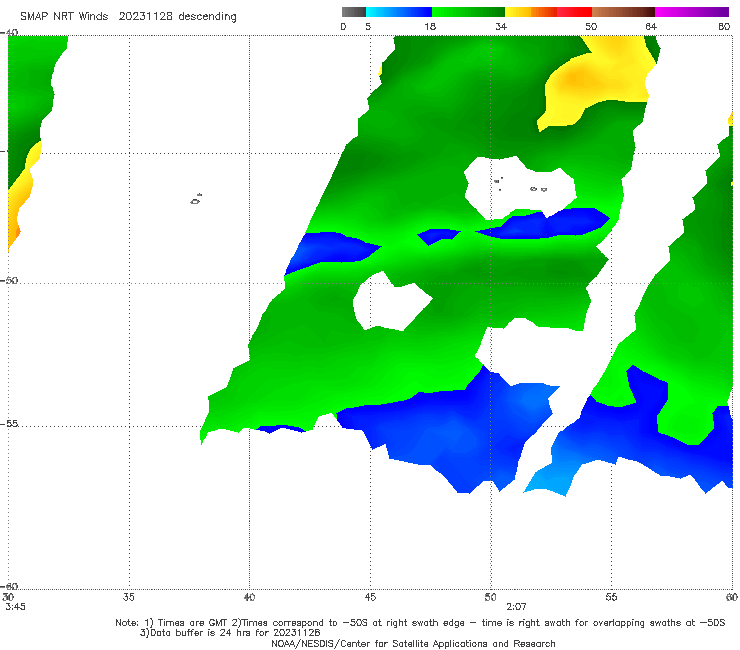Click the word 'descending' in the title
Viewport: 740px width, 650px height.
coord(207,17)
